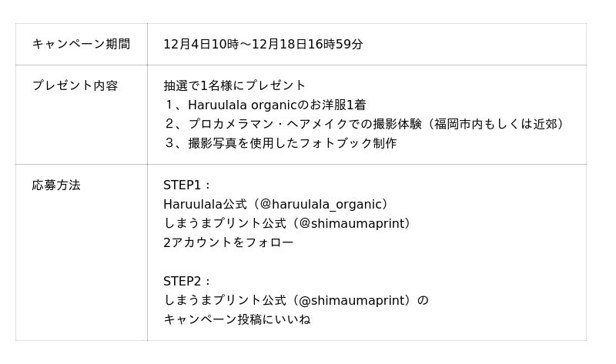This screenshot has height=364, width=616.
Task: Click the 2アカウントをフォロー line
Action: [228, 242]
